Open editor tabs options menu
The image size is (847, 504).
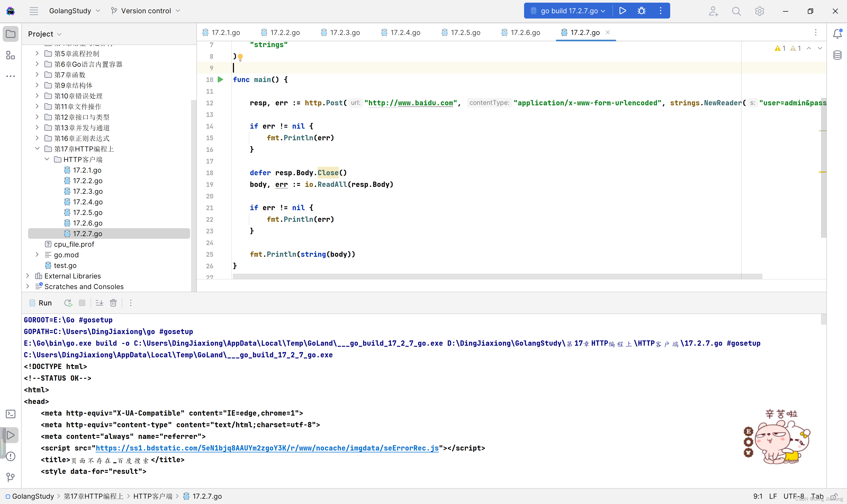coord(816,32)
